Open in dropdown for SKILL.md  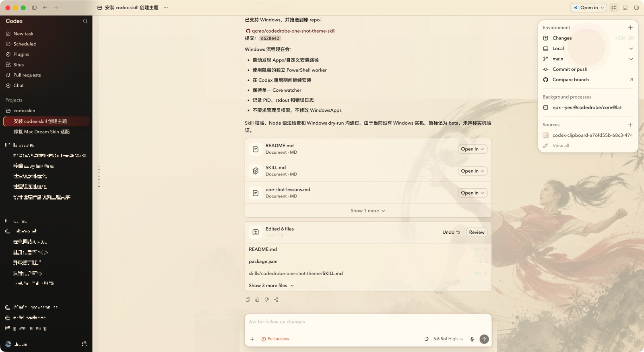click(x=473, y=171)
